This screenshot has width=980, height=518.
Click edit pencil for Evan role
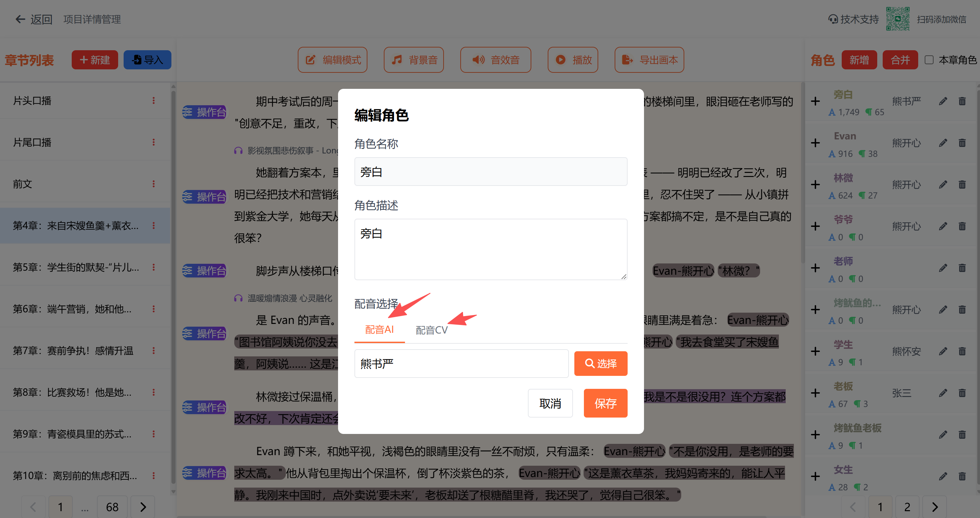[943, 143]
